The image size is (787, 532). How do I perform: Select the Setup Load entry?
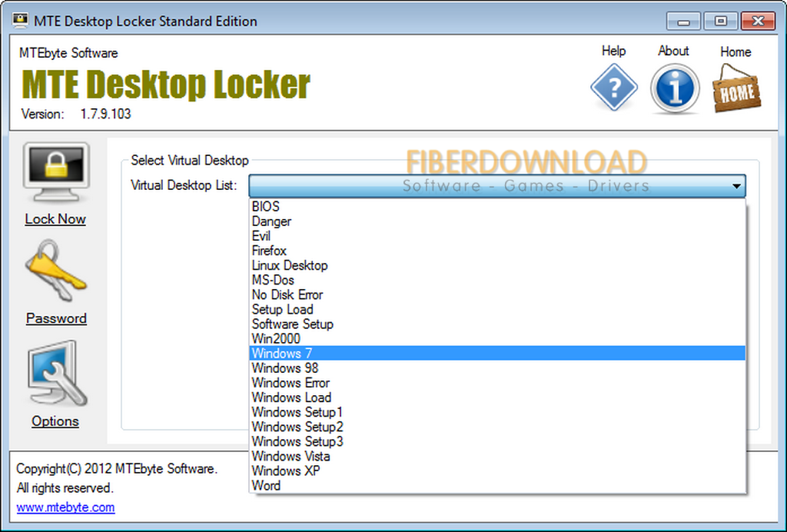(x=497, y=309)
